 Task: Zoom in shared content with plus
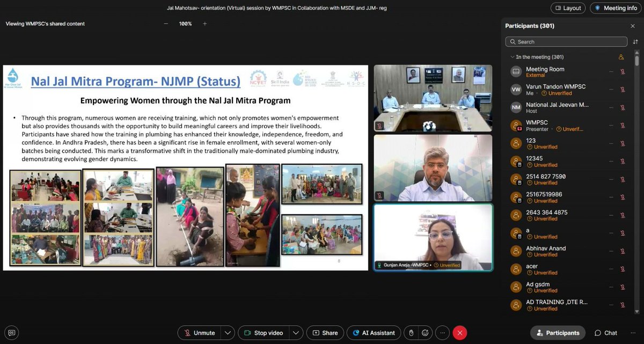coord(204,24)
